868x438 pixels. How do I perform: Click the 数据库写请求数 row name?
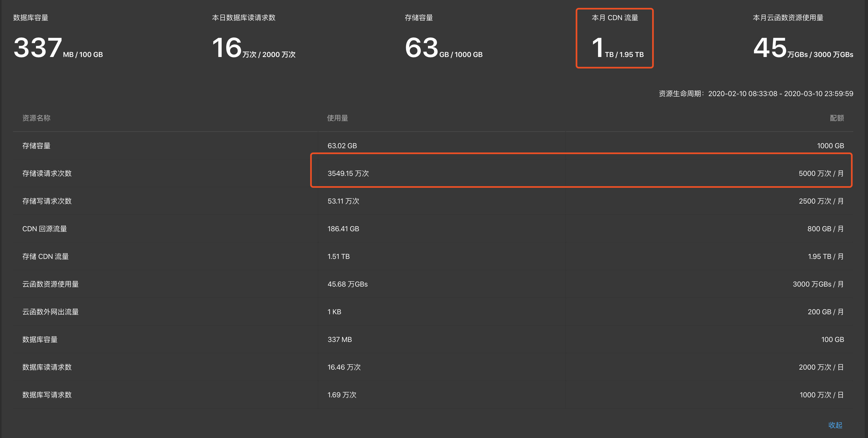(47, 395)
